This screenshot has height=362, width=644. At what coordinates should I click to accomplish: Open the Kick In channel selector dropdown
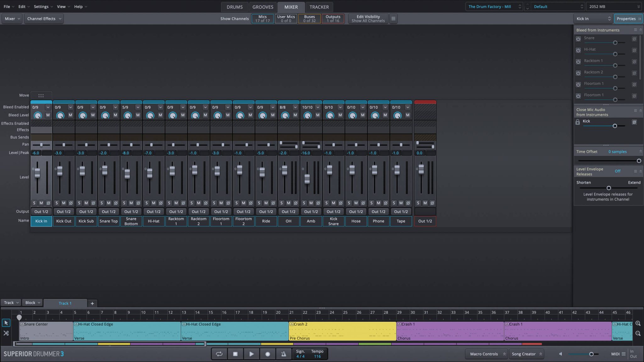[x=593, y=19]
